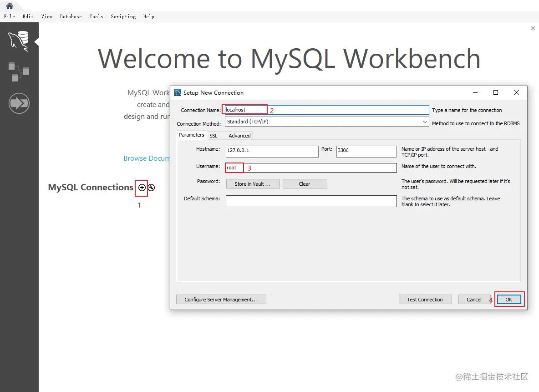Close the welcome page with the X
539x392 pixels.
click(x=533, y=28)
